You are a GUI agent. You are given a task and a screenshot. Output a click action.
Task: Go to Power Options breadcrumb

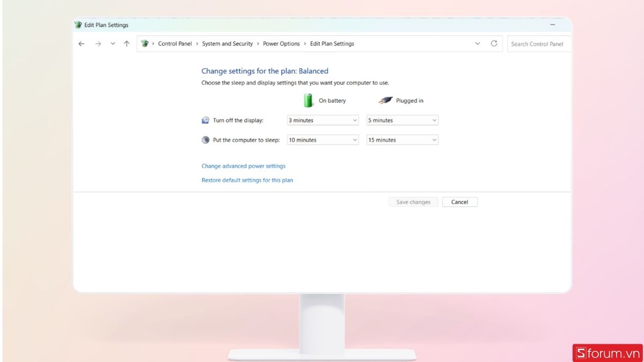pos(281,44)
